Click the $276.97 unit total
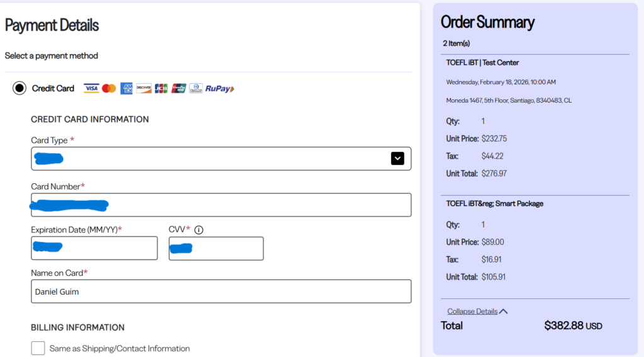The image size is (644, 357). (x=494, y=174)
